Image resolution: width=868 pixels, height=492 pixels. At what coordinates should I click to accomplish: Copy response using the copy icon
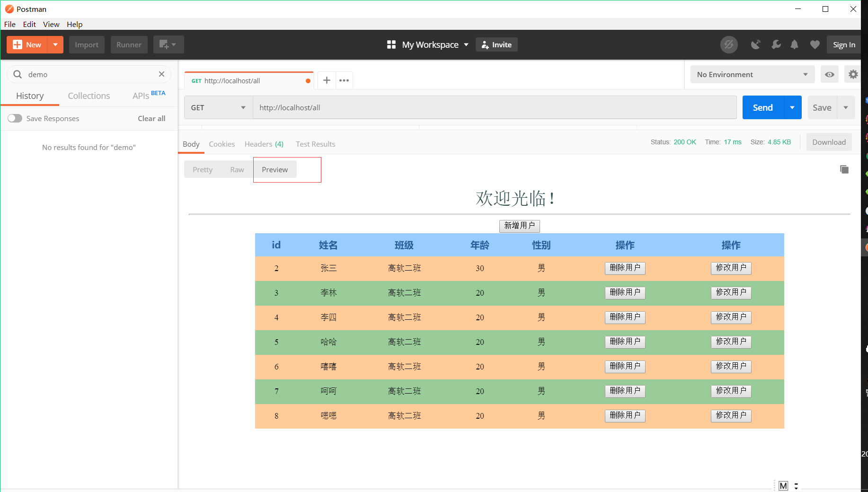coord(844,169)
